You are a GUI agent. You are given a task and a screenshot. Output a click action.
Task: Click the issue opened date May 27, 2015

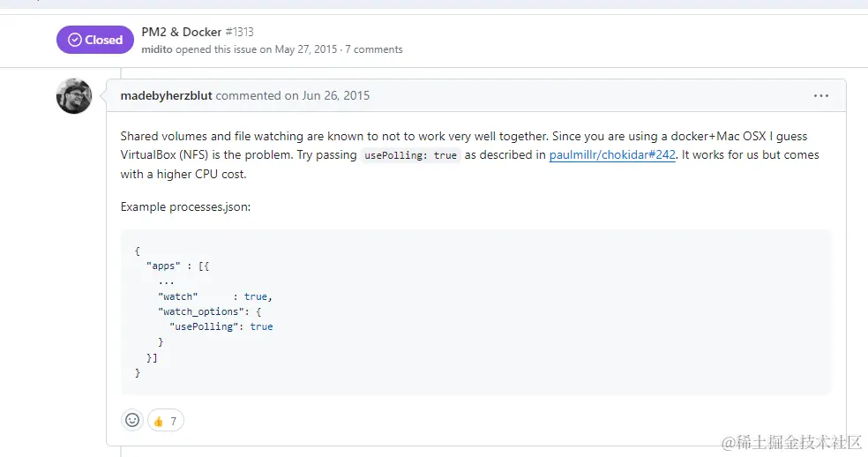coord(305,49)
